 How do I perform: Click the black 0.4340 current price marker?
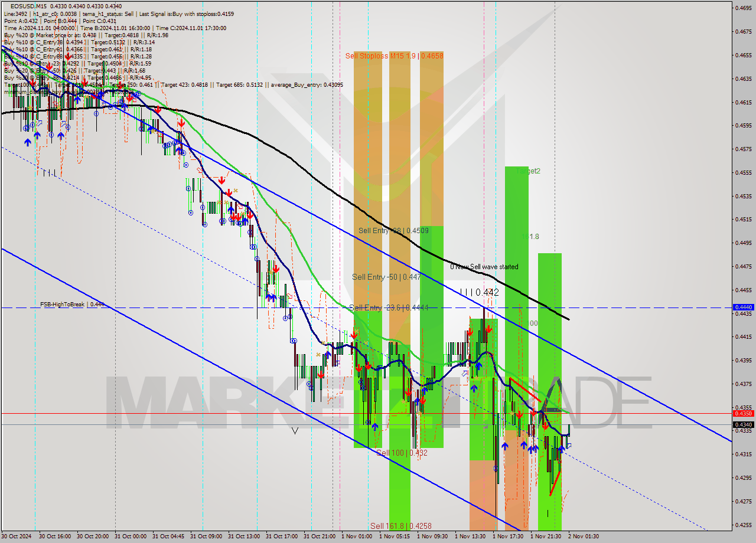point(742,424)
